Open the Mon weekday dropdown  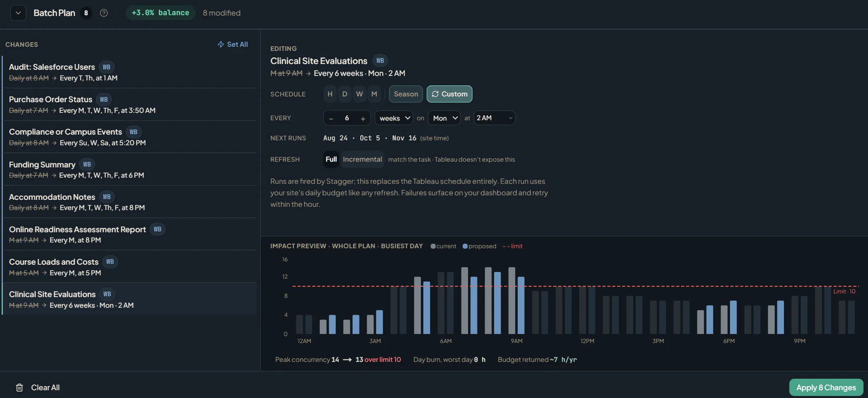(x=444, y=118)
